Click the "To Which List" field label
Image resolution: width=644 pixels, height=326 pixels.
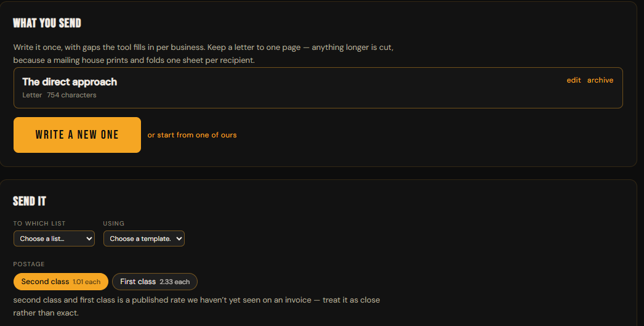pos(39,223)
